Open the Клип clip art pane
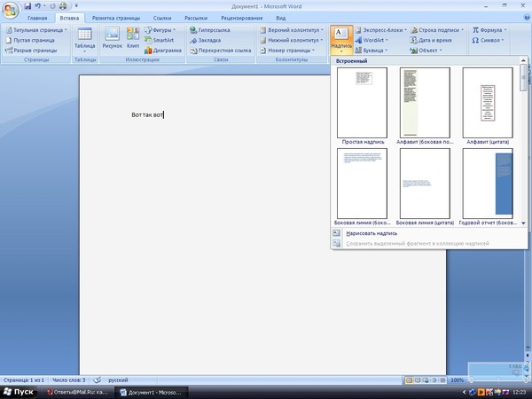The height and width of the screenshot is (399, 532). (x=133, y=38)
